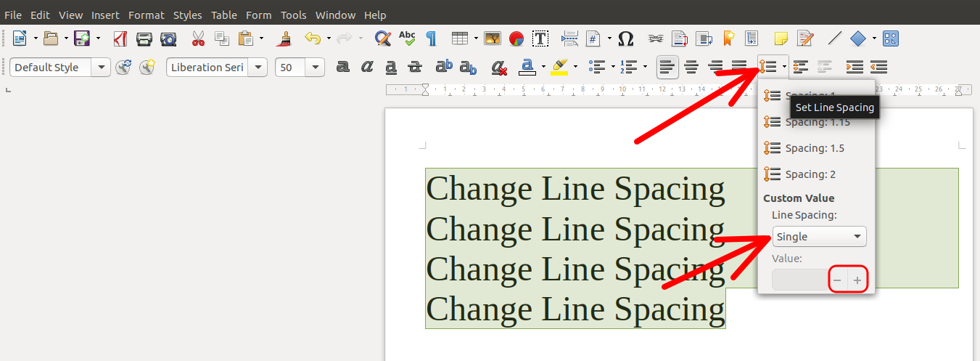The image size is (980, 361).
Task: Insert a chart
Action: click(516, 38)
